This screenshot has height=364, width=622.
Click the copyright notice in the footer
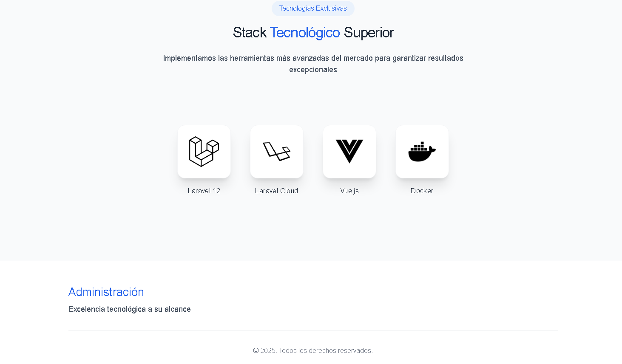313,350
